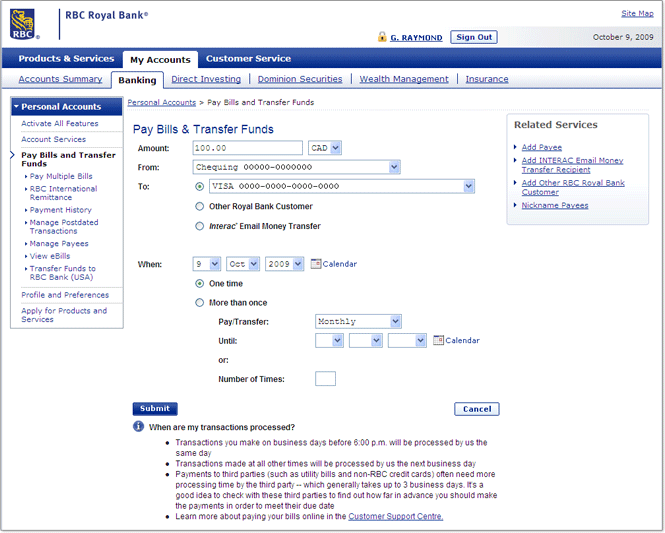This screenshot has width=665, height=533.
Task: Open RBC International Remittance in sidebar
Action: point(64,193)
